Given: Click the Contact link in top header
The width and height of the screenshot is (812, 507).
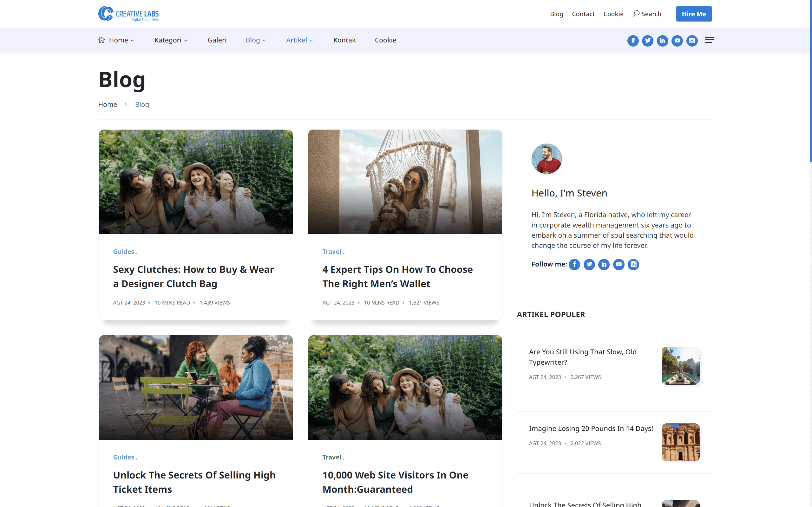Looking at the screenshot, I should (x=583, y=14).
